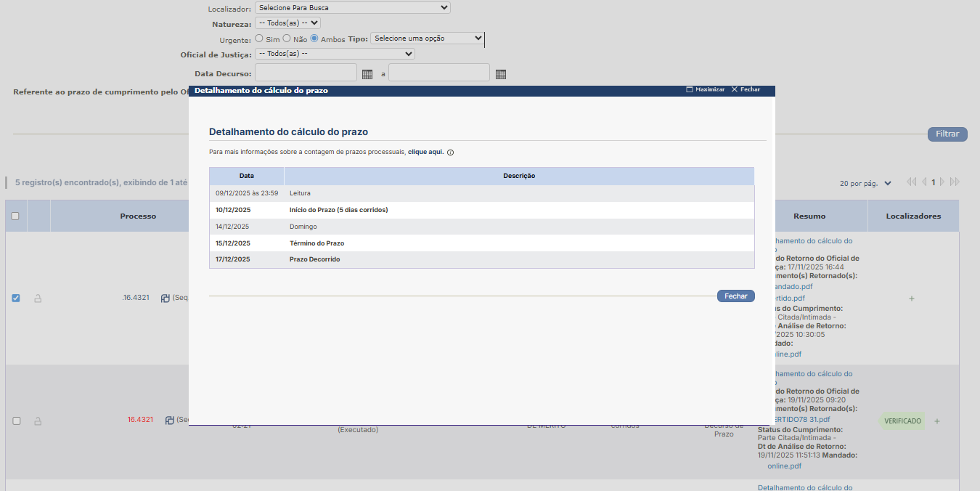Check the select-all checkbox in the table header
This screenshot has height=491, width=980.
coord(15,216)
